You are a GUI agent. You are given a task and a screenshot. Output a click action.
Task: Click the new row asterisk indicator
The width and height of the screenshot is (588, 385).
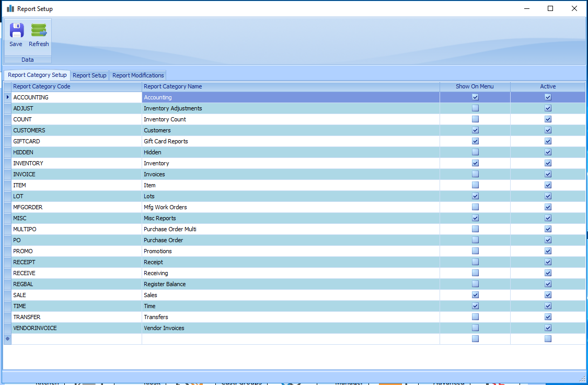[7, 339]
